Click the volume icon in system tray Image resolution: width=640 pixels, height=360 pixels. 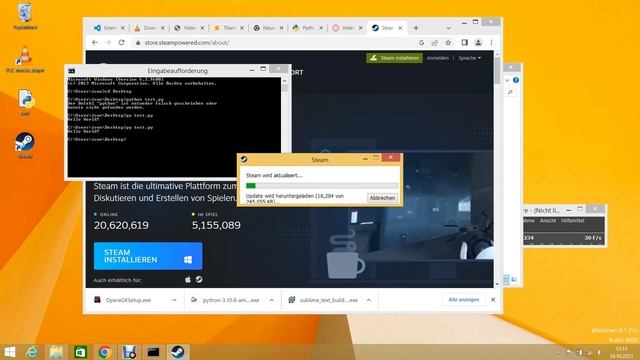click(599, 352)
